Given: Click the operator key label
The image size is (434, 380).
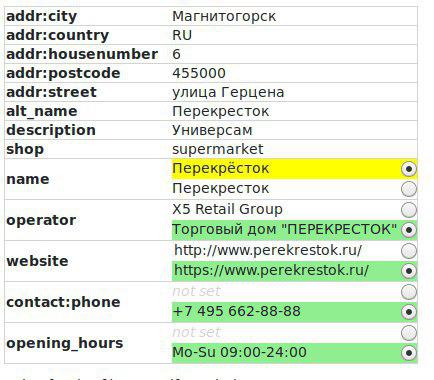Looking at the screenshot, I should [x=41, y=220].
